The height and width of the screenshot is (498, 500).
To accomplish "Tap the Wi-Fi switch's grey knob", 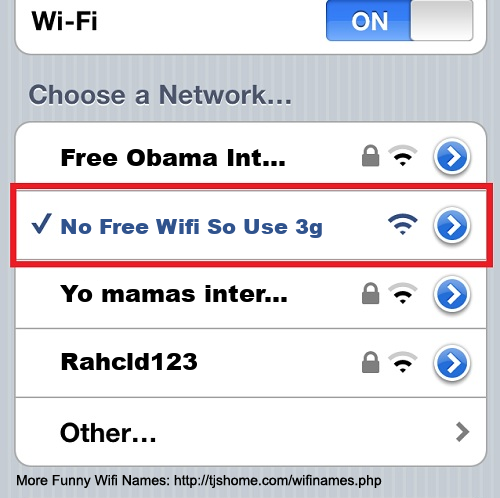I will pyautogui.click(x=442, y=20).
